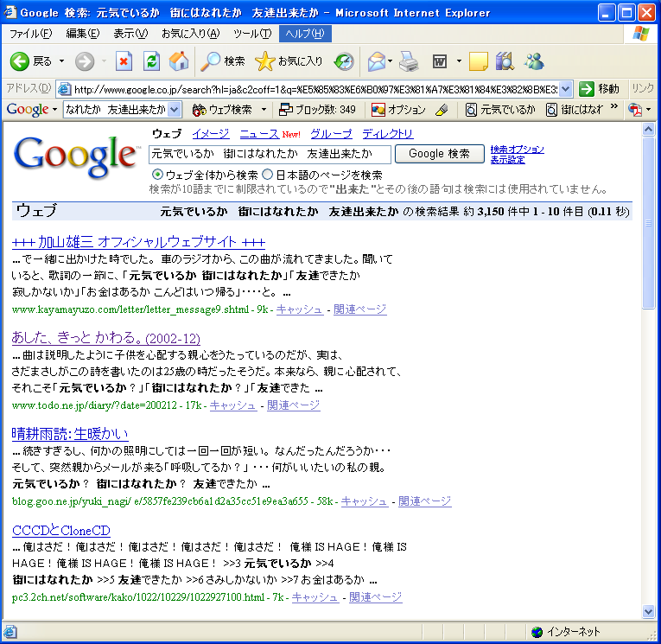661x644 pixels.
Task: Open the 検索オプション link
Action: pos(517,150)
